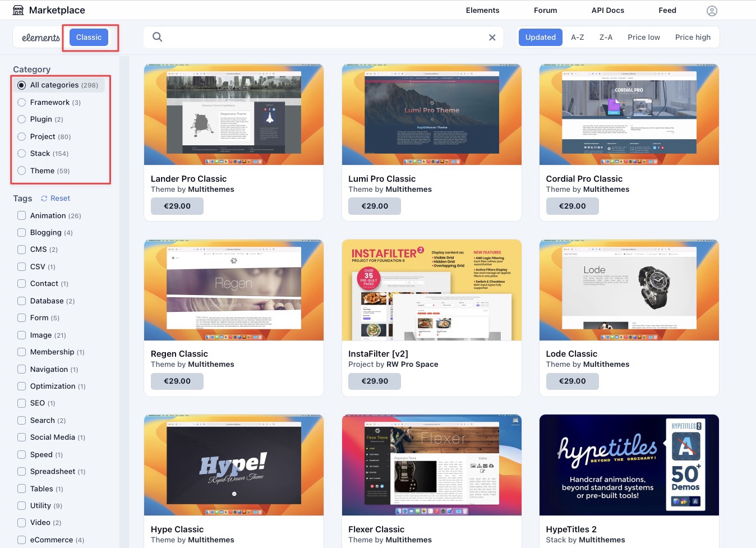Clear the search field with the X icon

[492, 38]
